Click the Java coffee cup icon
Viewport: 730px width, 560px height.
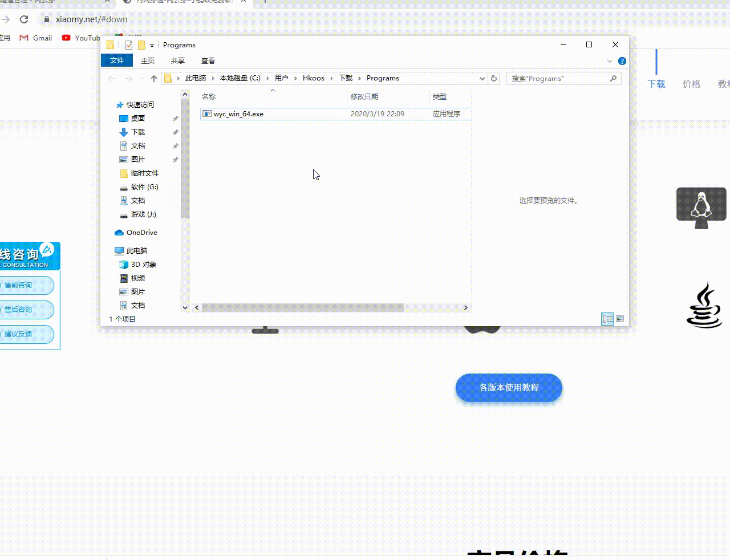point(704,306)
